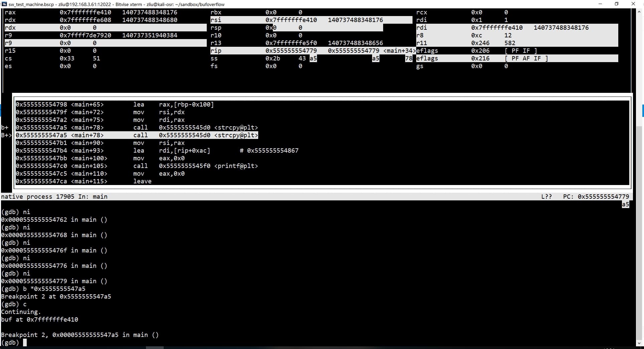Click the vertical scrollbar down arrow

(640, 343)
